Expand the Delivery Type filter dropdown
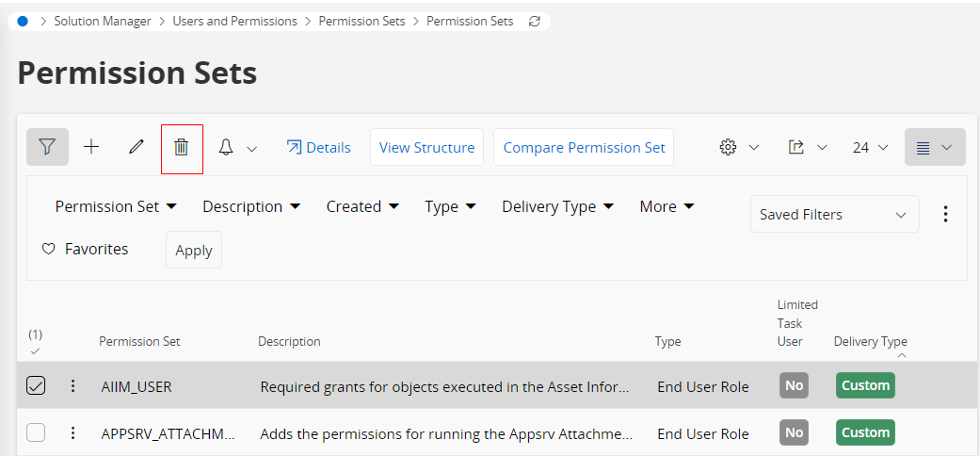The image size is (980, 456). point(557,206)
